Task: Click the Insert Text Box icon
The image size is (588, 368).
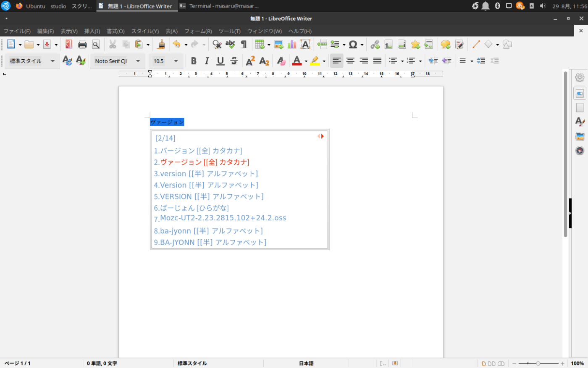Action: coord(305,44)
